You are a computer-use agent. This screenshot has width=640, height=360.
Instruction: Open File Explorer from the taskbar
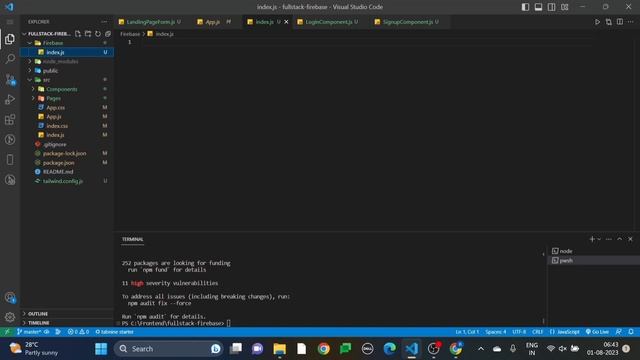pos(280,349)
